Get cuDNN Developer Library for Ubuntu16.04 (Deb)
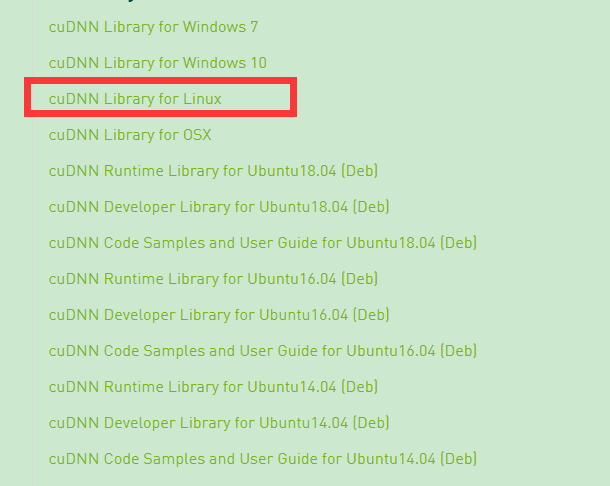Image resolution: width=610 pixels, height=486 pixels. click(x=219, y=315)
